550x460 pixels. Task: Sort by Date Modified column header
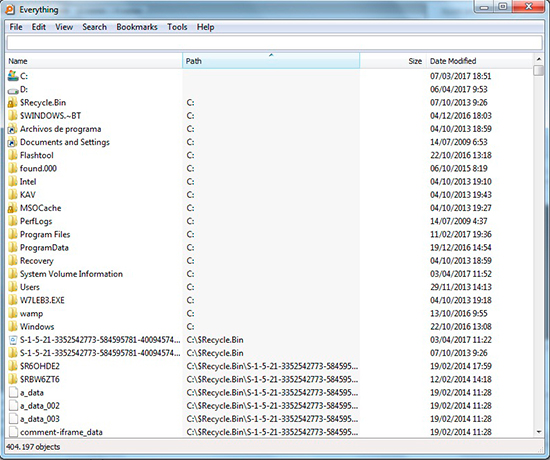pos(479,61)
